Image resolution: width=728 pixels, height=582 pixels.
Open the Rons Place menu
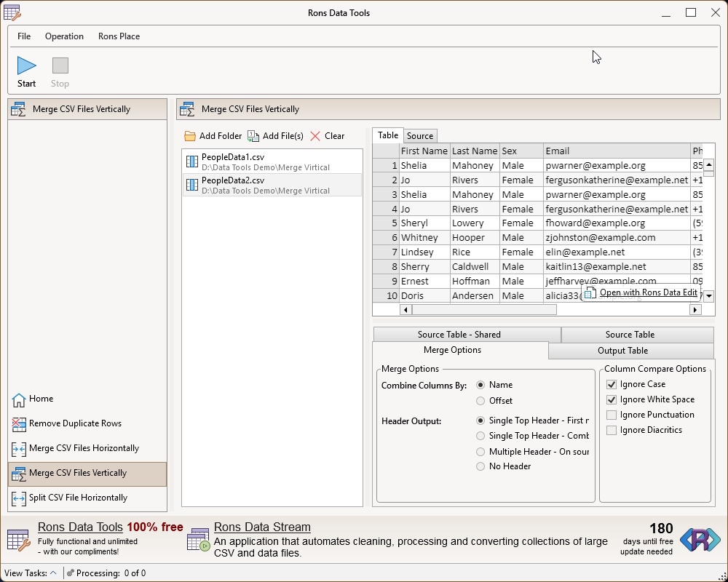[x=119, y=36]
